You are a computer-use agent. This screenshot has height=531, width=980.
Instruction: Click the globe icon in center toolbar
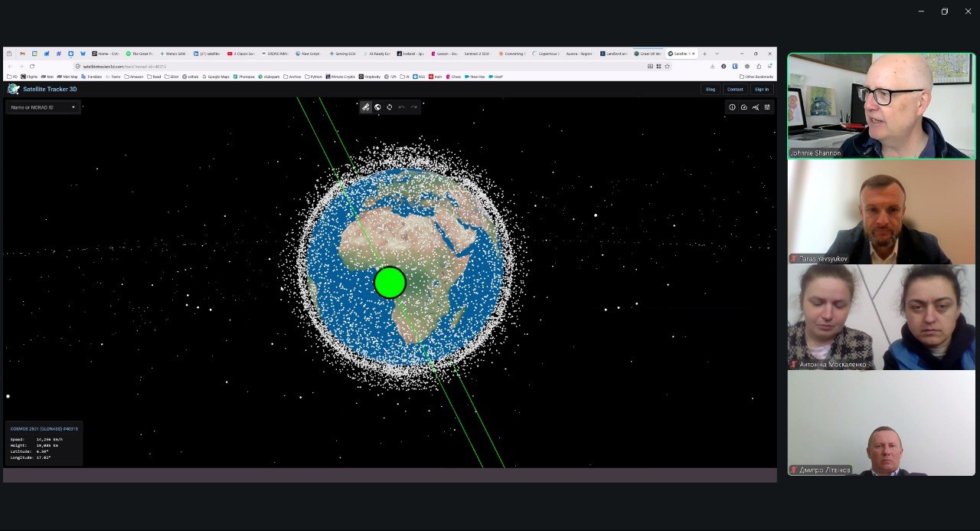tap(377, 107)
